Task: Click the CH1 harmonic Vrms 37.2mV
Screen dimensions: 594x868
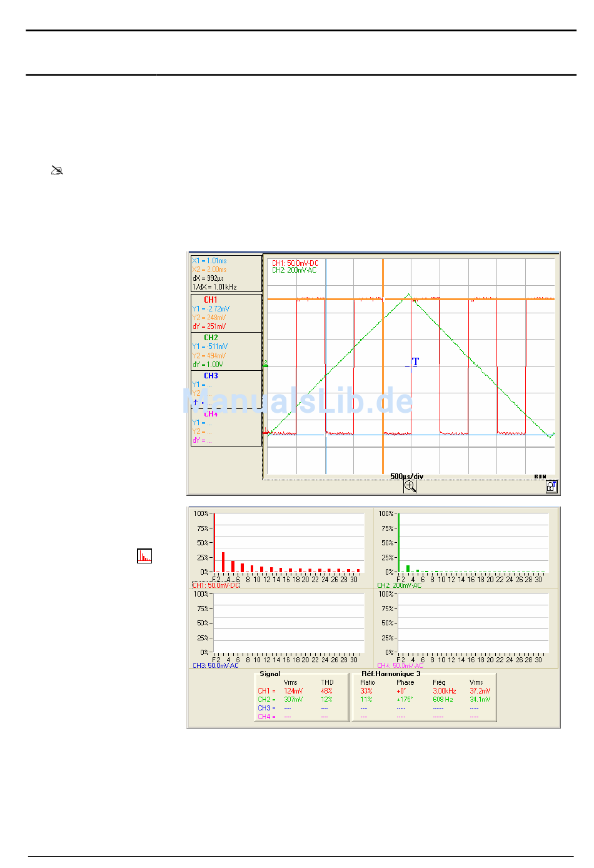Action: click(x=480, y=691)
